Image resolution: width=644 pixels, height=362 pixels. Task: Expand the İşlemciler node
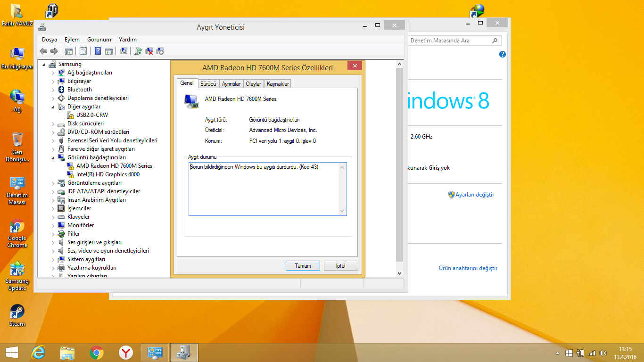pos(53,209)
